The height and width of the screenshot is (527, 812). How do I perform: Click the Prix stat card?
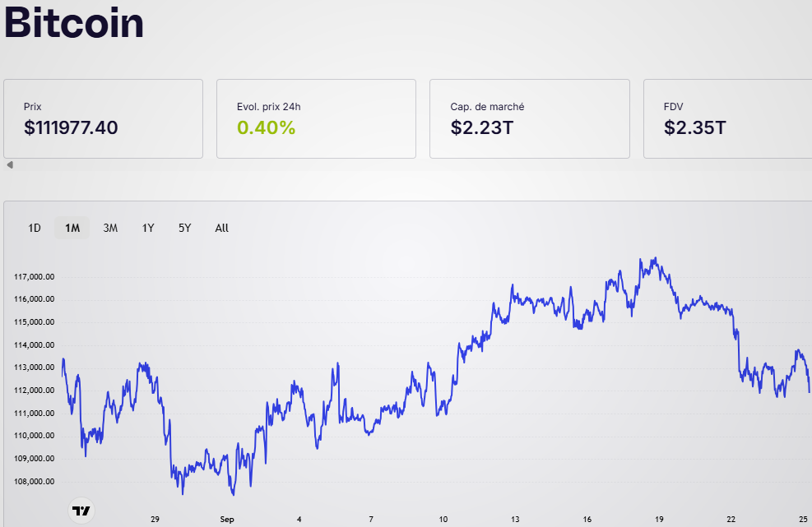tap(103, 118)
